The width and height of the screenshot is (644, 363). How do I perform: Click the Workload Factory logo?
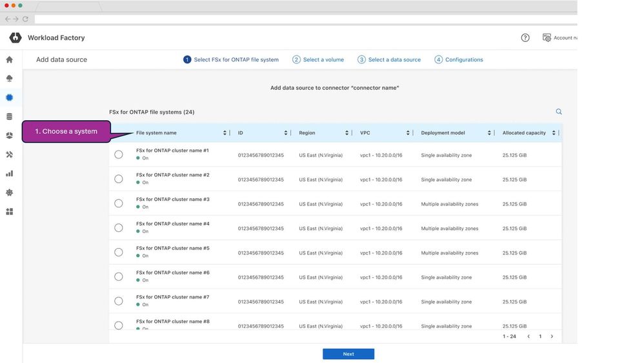(x=15, y=38)
